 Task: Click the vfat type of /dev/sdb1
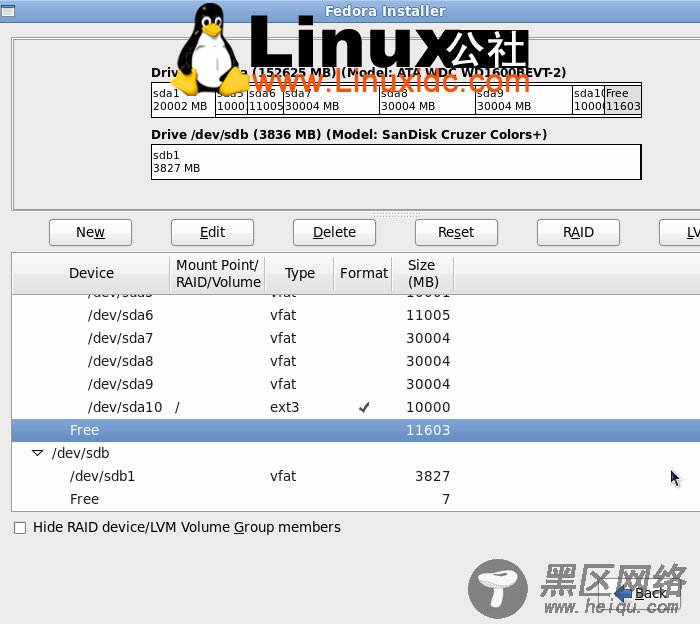tap(283, 476)
